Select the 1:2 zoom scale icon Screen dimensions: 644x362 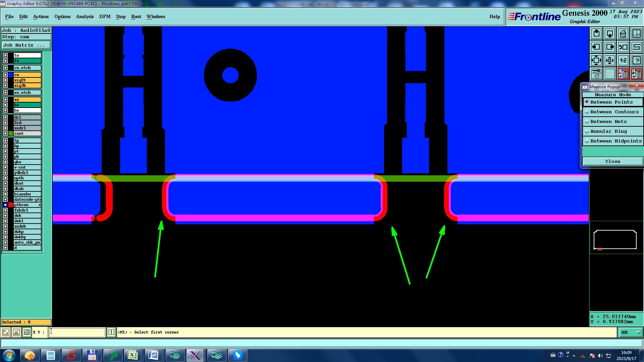point(623,60)
